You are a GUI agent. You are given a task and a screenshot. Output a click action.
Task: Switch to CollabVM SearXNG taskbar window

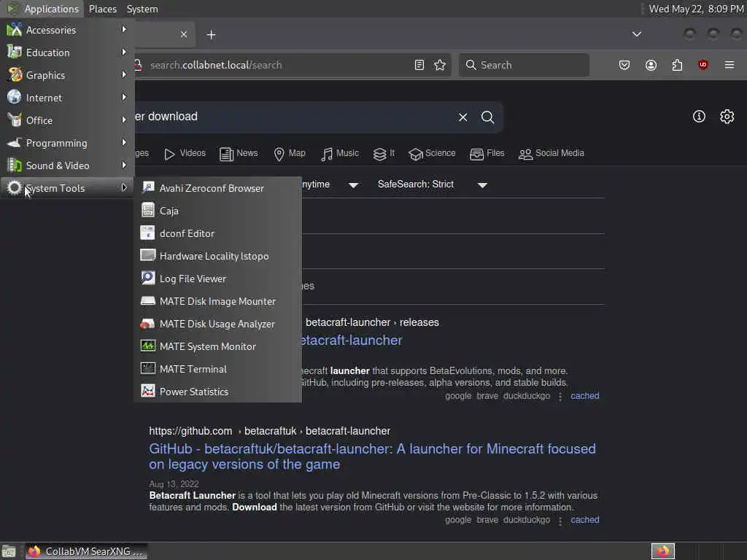(86, 551)
